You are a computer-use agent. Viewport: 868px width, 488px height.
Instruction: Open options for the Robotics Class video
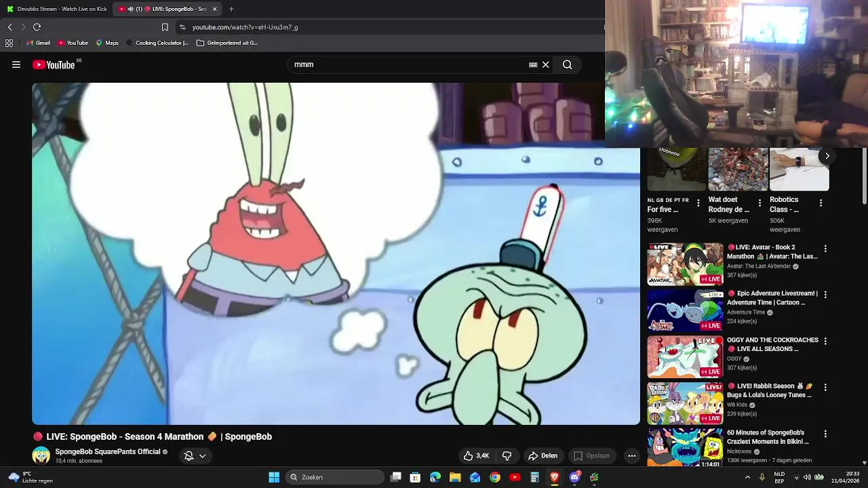pos(821,203)
